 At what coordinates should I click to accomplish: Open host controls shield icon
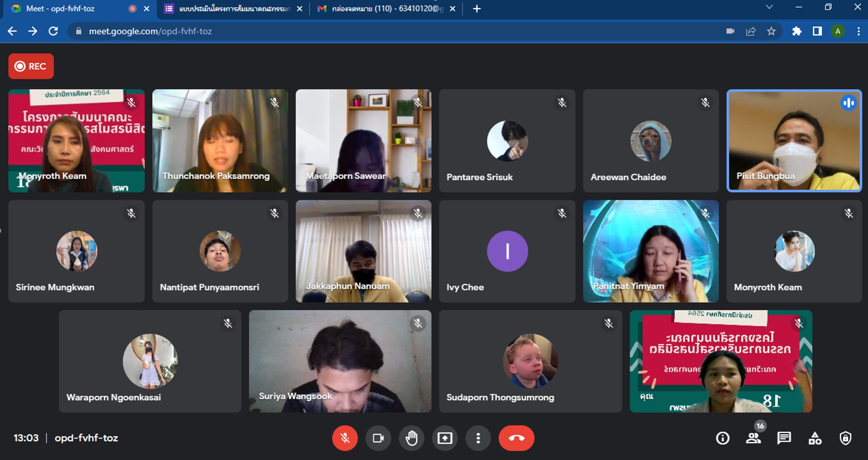pyautogui.click(x=845, y=438)
